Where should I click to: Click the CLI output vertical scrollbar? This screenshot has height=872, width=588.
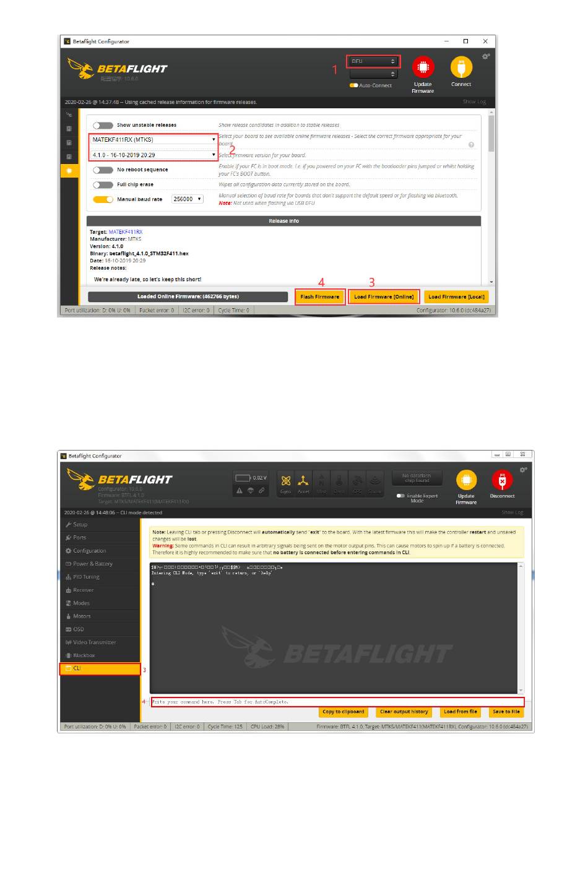tap(521, 628)
